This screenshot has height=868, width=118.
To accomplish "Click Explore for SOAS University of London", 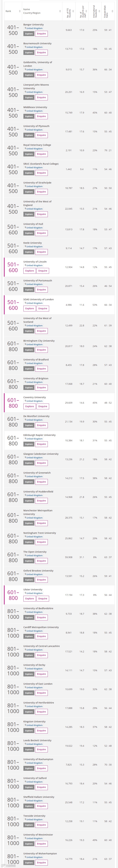I will 30,309.
